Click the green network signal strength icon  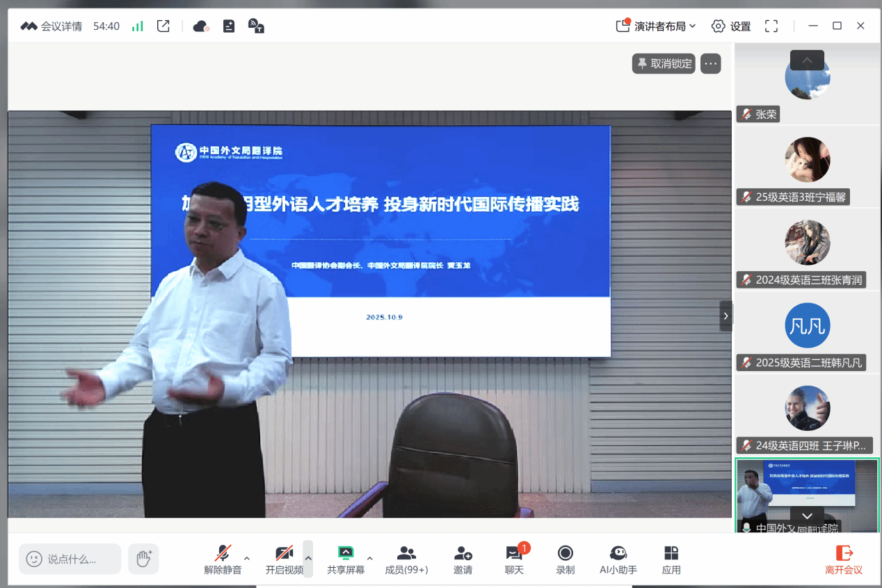(138, 26)
